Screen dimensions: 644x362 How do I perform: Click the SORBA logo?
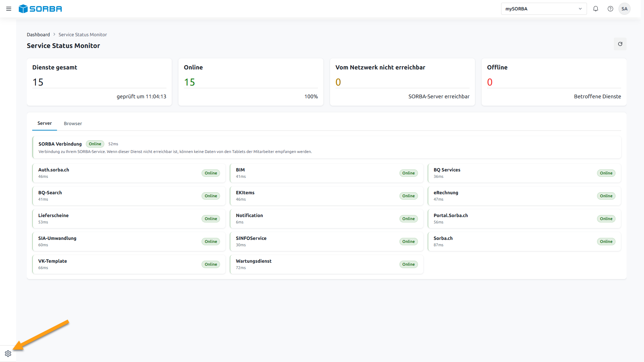pyautogui.click(x=40, y=9)
